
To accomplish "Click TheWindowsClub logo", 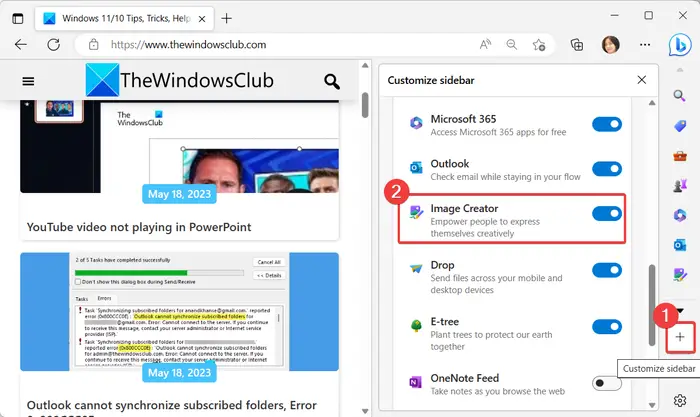I will [x=179, y=80].
